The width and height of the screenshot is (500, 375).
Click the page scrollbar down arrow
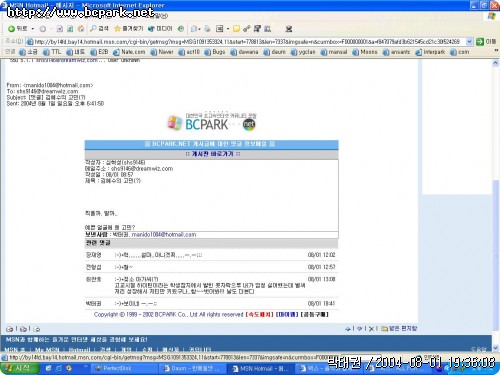point(496,348)
